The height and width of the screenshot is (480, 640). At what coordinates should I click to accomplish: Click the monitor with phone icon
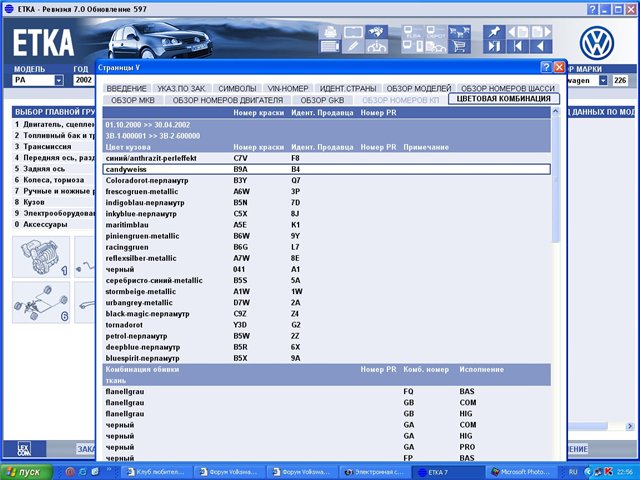point(413,47)
